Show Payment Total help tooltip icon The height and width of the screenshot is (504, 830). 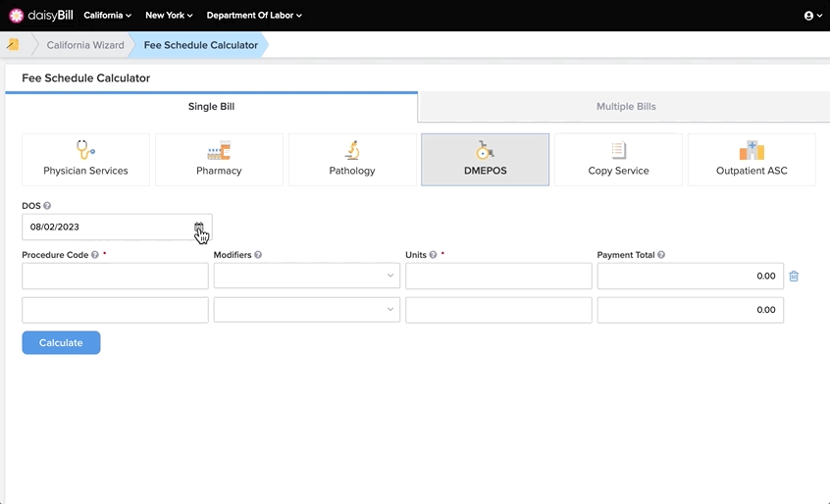661,254
